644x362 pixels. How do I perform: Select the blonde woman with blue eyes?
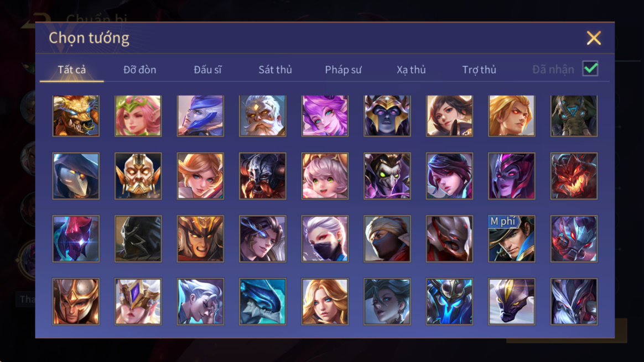(325, 302)
